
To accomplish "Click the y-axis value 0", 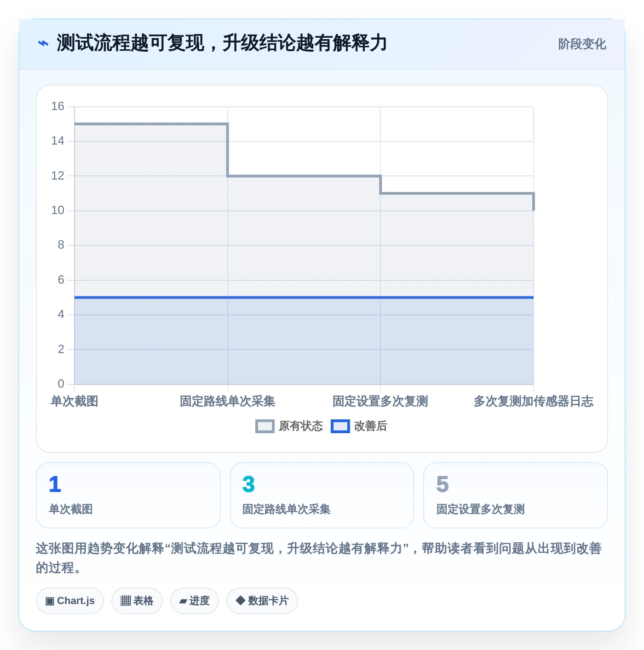I will [x=61, y=384].
